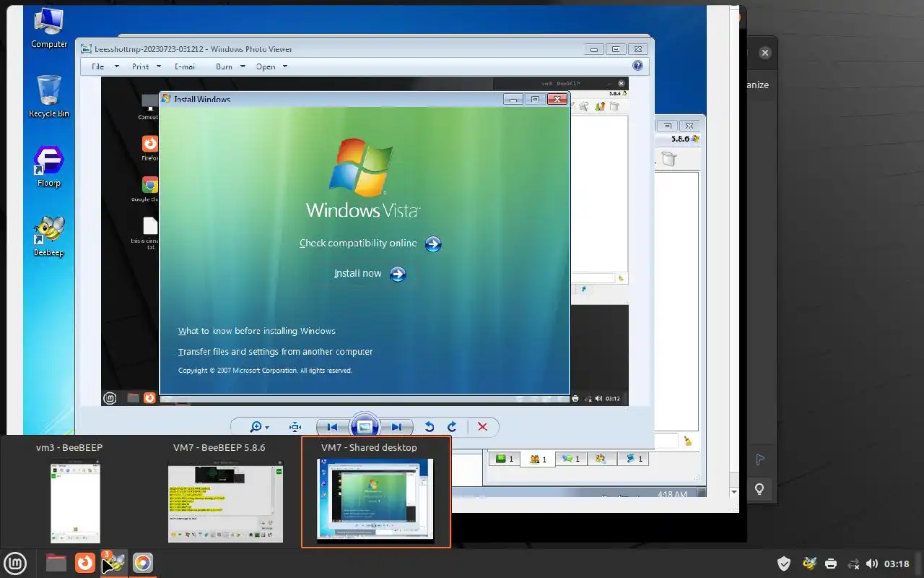This screenshot has height=578, width=924.
Task: Open the Linux Mint start menu
Action: click(15, 563)
